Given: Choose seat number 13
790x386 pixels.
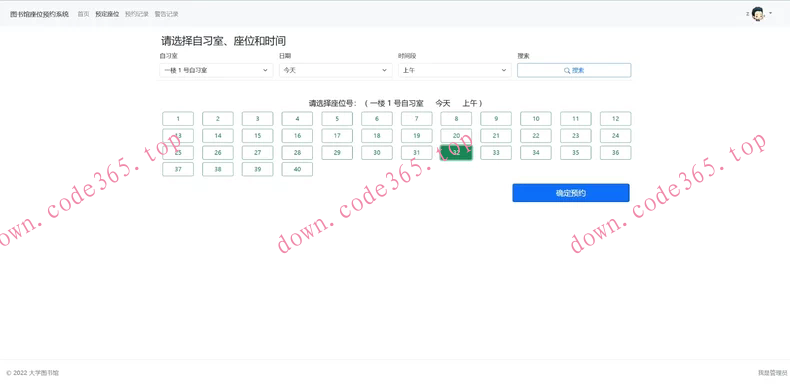Looking at the screenshot, I should 178,136.
